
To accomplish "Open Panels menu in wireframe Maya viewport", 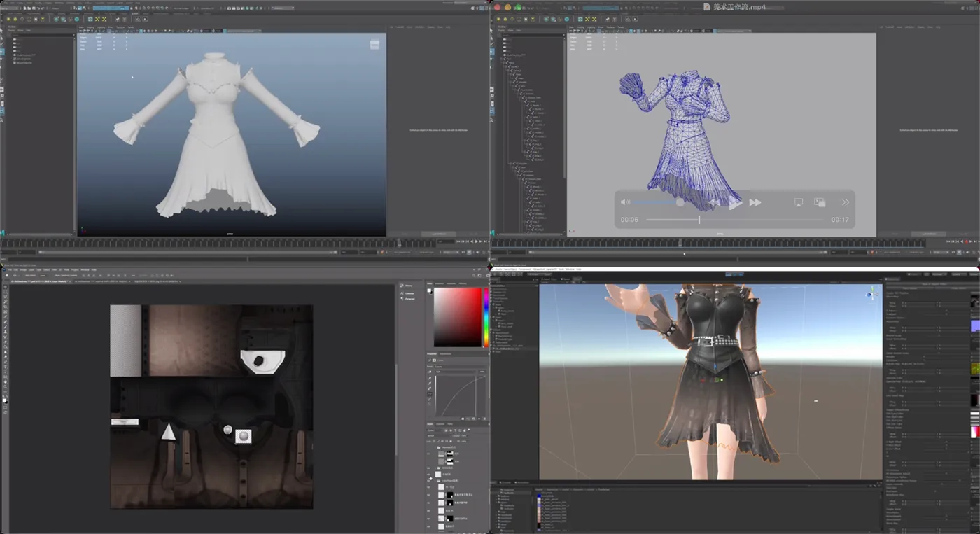I will [622, 27].
